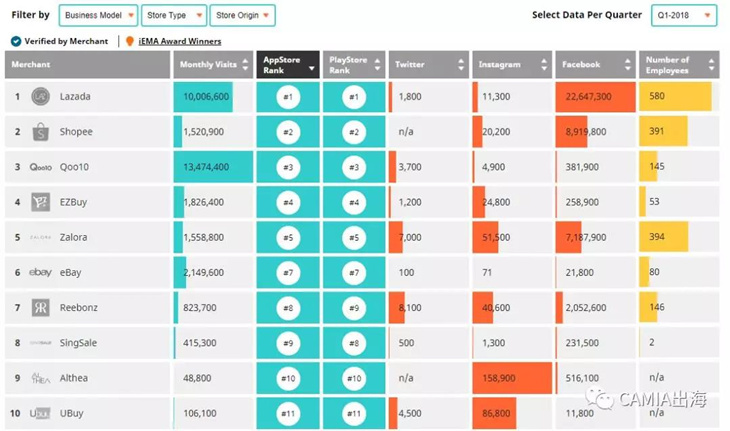Click Lazada's orange Facebook followers bar

[x=595, y=97]
